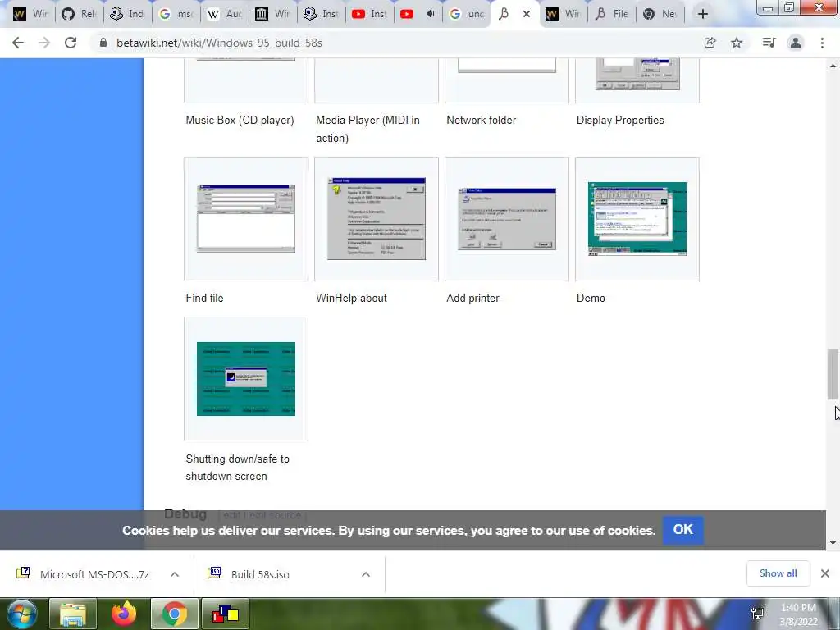
Task: Open the Microsoft MS-DOS 7z download
Action: (95, 574)
